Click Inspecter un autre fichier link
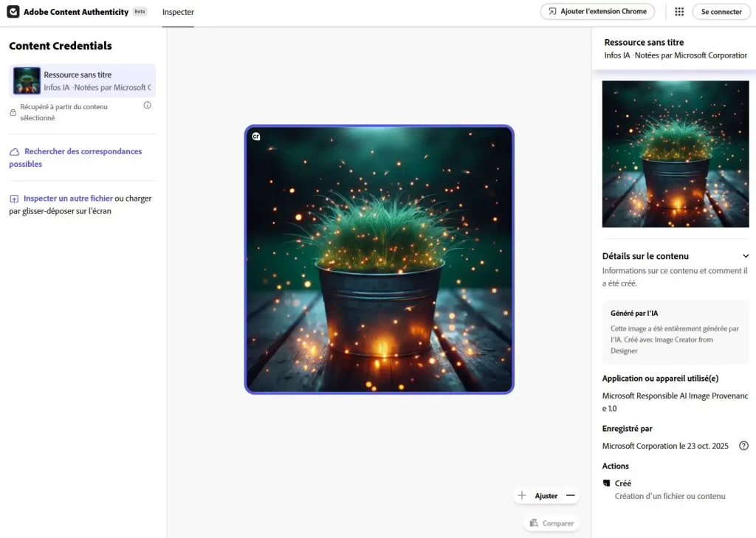This screenshot has width=756, height=538. coord(68,199)
